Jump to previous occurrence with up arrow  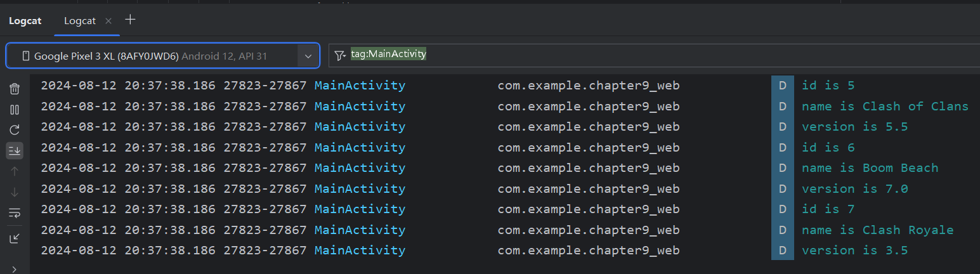click(15, 171)
